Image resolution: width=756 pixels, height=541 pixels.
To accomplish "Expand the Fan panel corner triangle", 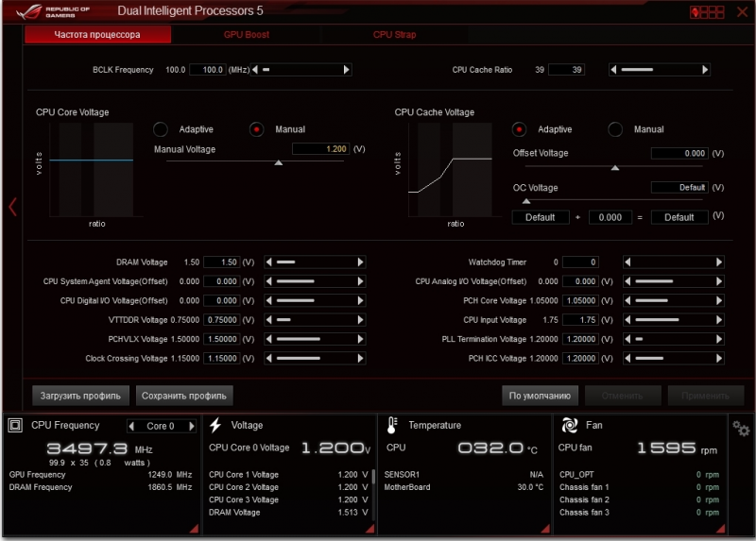I will (x=721, y=529).
